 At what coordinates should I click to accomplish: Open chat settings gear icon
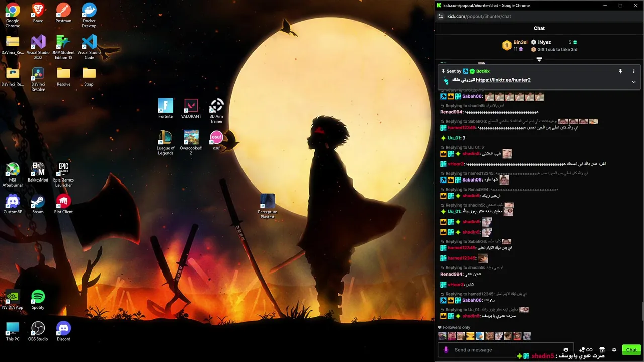click(614, 350)
